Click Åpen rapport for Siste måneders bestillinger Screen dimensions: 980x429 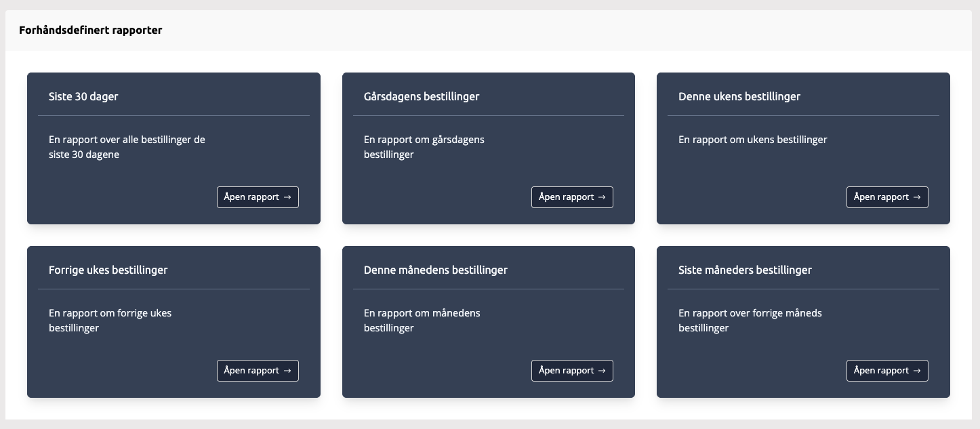click(886, 371)
